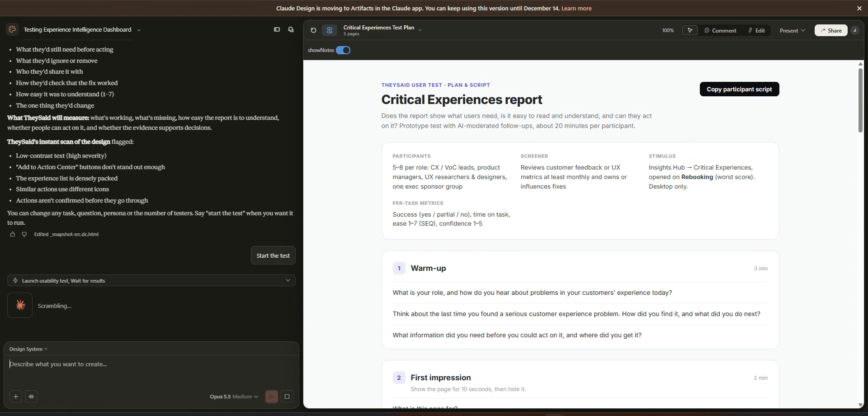Select the pointer cursor tool

tap(690, 30)
